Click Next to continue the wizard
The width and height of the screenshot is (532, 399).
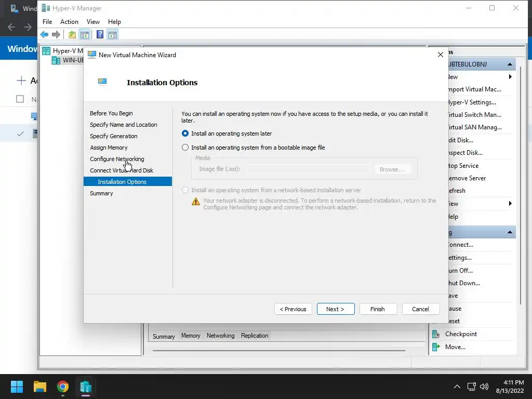[x=336, y=309]
